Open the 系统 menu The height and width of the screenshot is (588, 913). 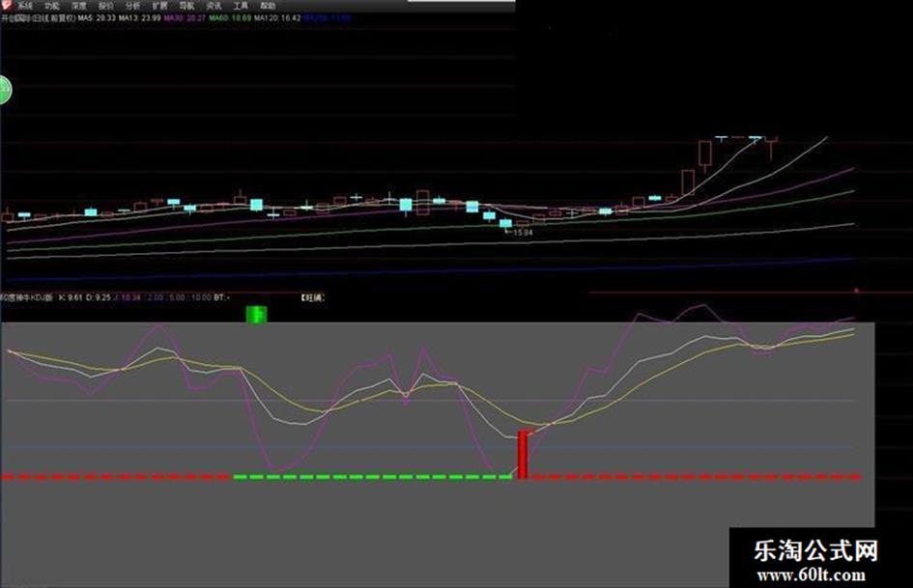(x=25, y=6)
